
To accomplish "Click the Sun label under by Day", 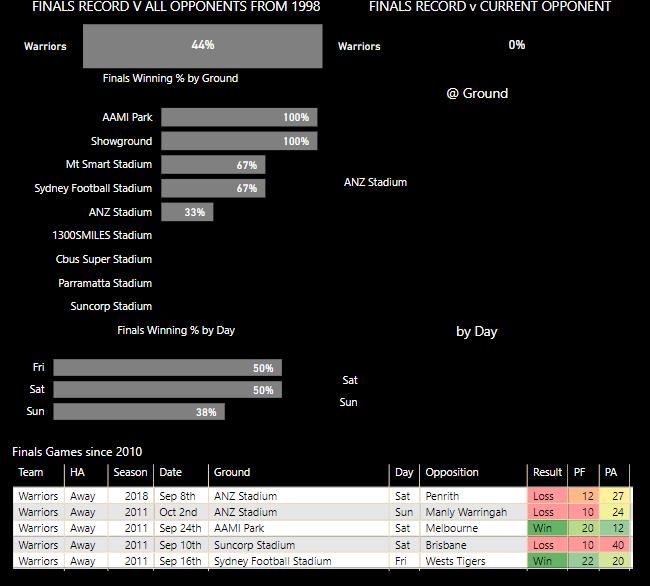I will coord(348,402).
